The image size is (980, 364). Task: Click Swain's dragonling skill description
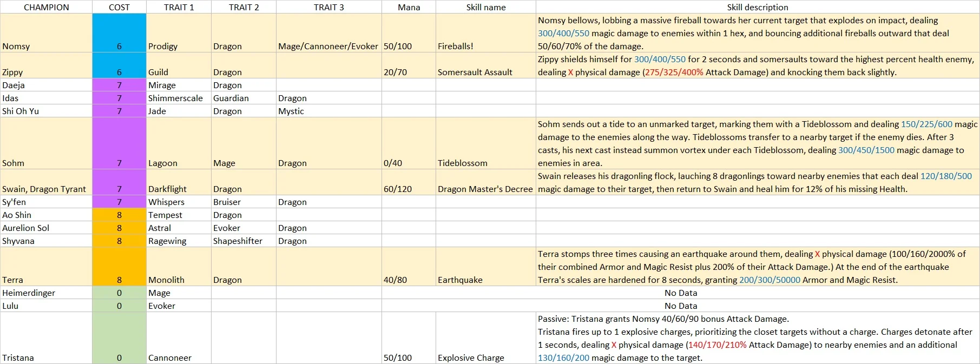pos(758,182)
